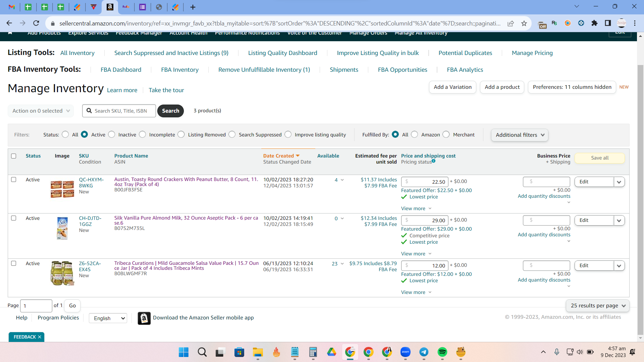644x362 pixels.
Task: Open a new browser tab
Action: click(193, 7)
